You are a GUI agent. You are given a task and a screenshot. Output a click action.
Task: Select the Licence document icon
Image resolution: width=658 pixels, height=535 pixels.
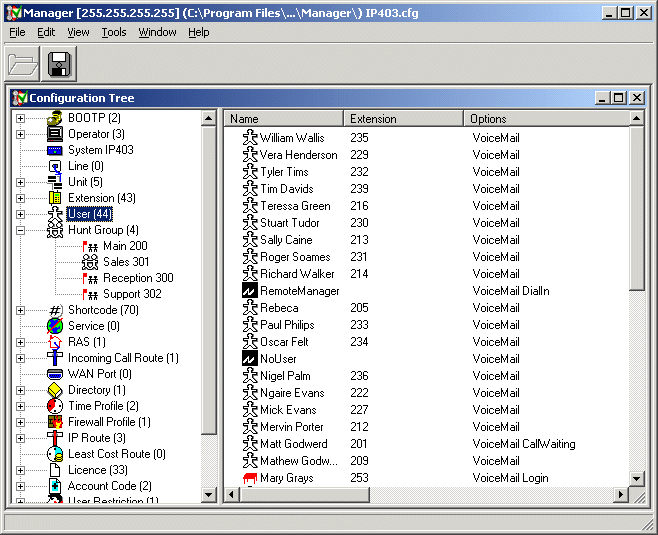(55, 470)
